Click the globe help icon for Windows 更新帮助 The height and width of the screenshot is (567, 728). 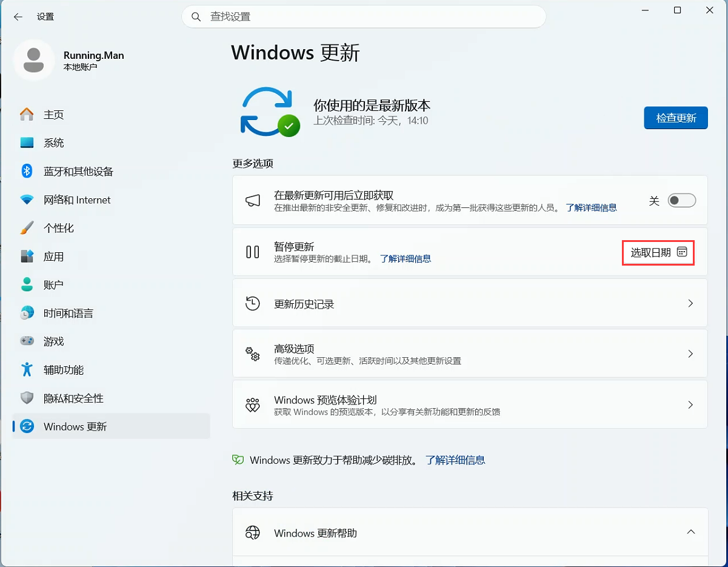[253, 533]
